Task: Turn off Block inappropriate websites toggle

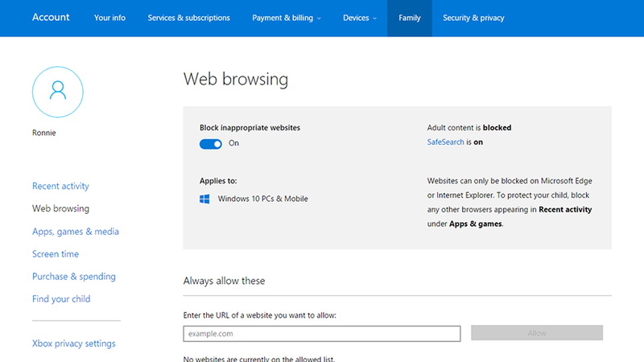Action: (x=211, y=144)
